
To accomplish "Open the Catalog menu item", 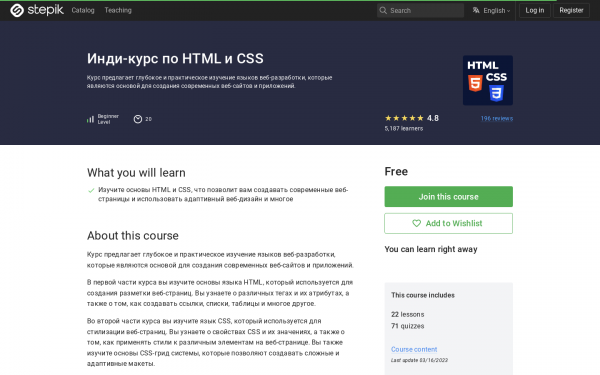I will [x=83, y=10].
